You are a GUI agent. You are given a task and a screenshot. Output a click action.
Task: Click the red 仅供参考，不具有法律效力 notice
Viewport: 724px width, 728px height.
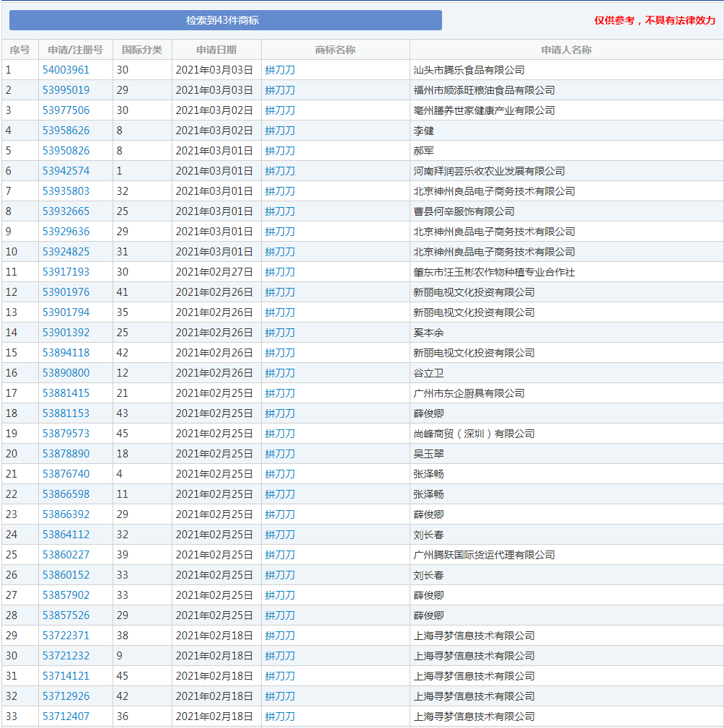coord(655,20)
